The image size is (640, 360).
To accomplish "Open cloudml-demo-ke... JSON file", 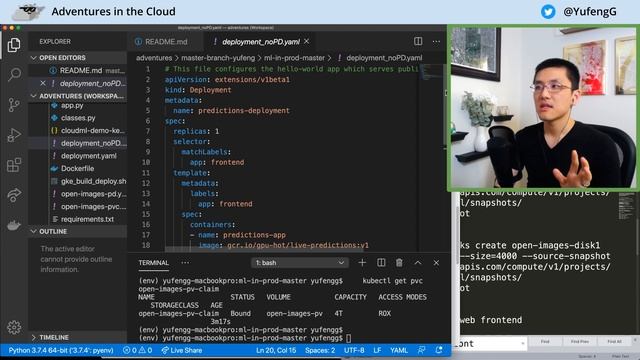I will click(x=93, y=131).
